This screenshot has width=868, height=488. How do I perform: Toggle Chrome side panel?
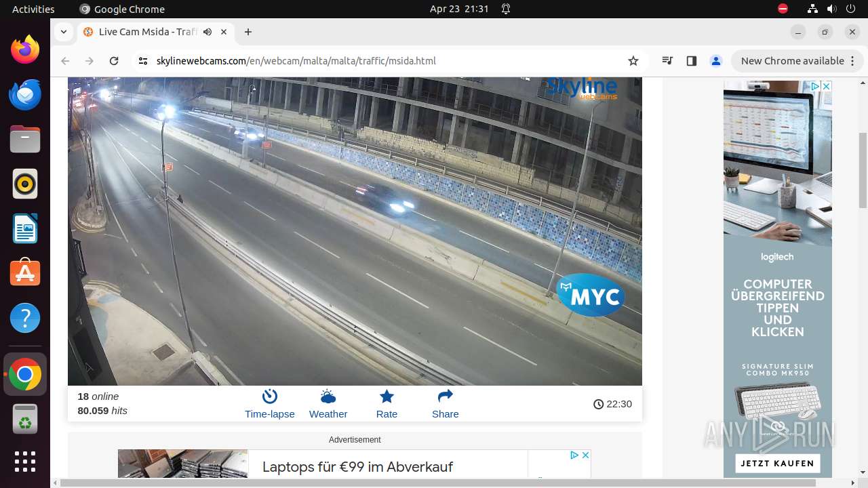click(692, 61)
